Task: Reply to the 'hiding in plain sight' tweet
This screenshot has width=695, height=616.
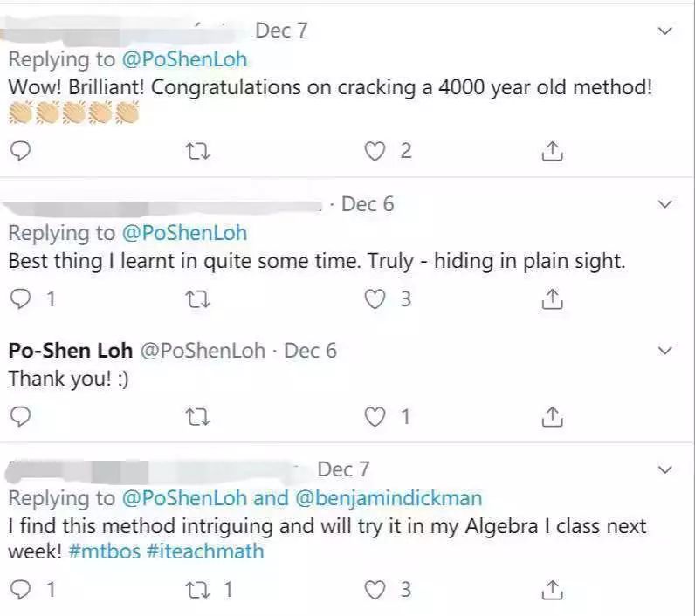Action: (20, 299)
